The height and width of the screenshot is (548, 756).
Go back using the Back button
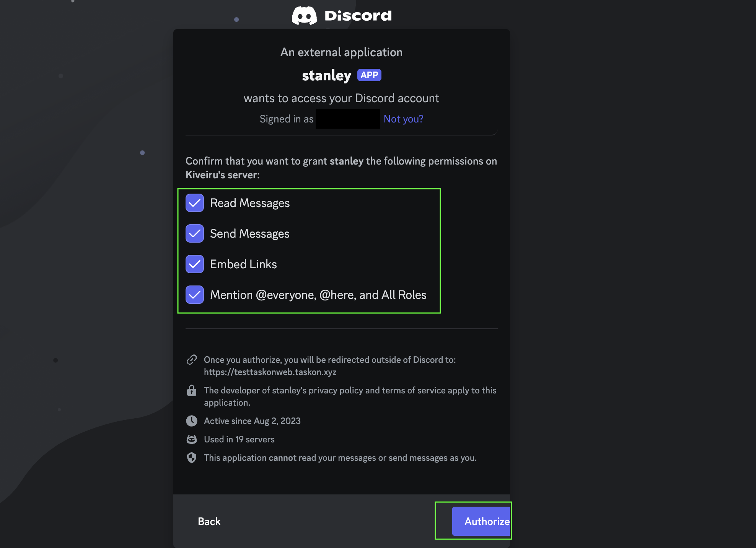pyautogui.click(x=209, y=521)
